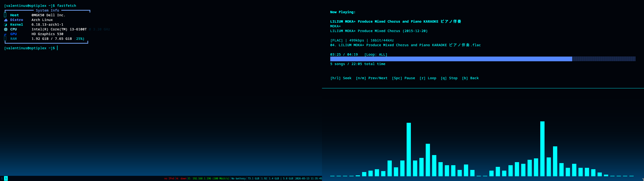
Task: Click the CPU chip icon
Action: coord(6,29)
